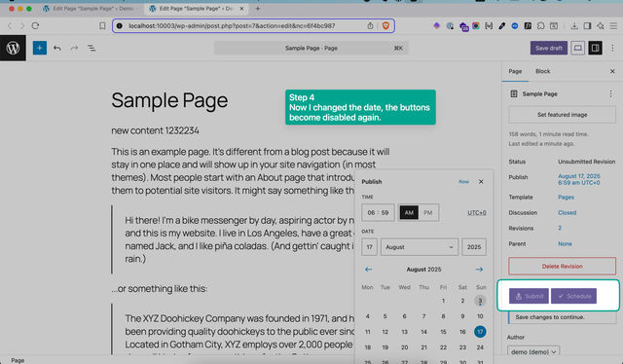Click Unsubmitted Revision status text
This screenshot has width=623, height=364.
point(586,162)
